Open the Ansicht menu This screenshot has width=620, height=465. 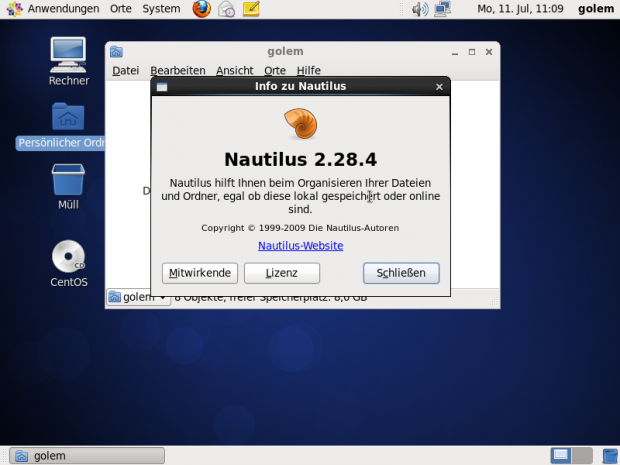pos(235,70)
